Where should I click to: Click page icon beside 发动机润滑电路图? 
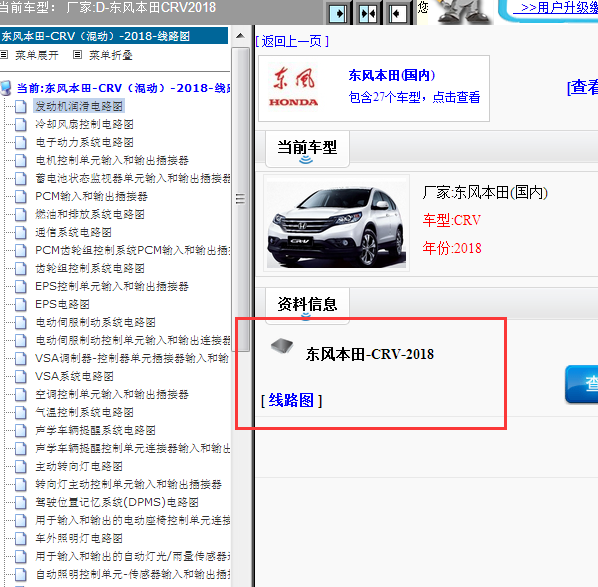(x=21, y=106)
